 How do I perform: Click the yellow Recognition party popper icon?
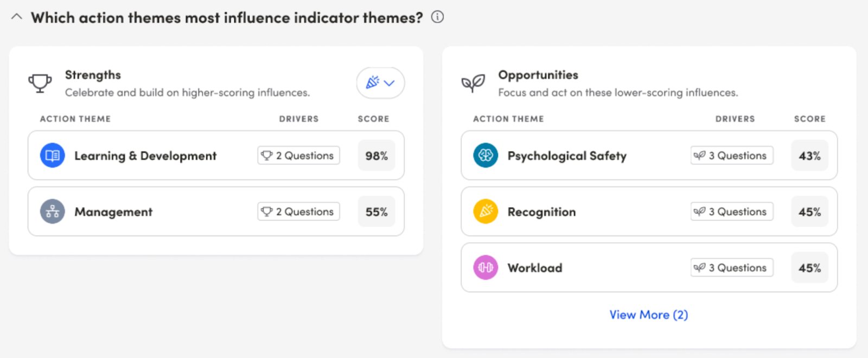pyautogui.click(x=486, y=212)
